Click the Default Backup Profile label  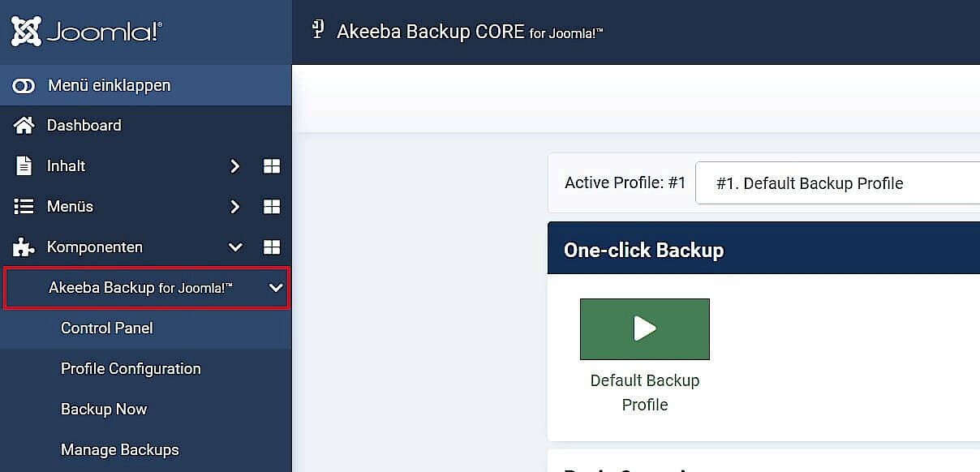[x=644, y=392]
